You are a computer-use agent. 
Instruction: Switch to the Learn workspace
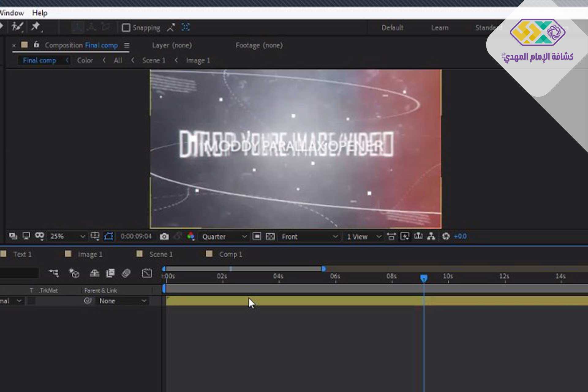439,28
